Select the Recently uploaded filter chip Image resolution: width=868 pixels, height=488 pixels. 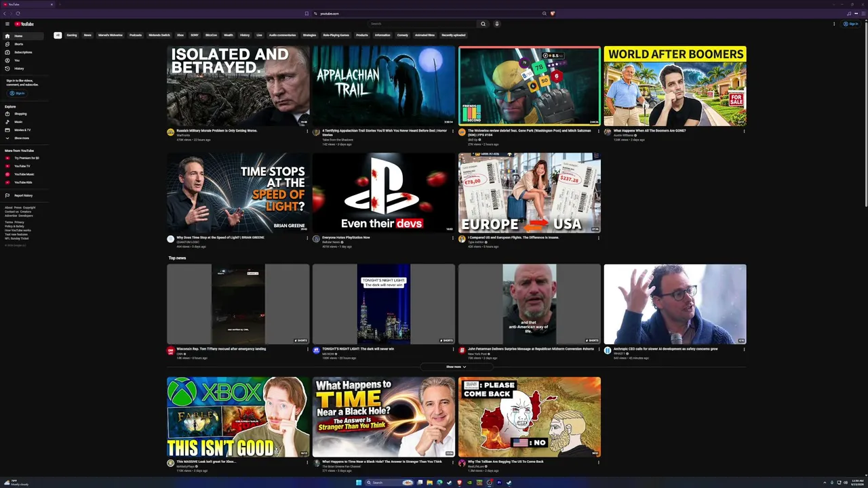point(454,35)
